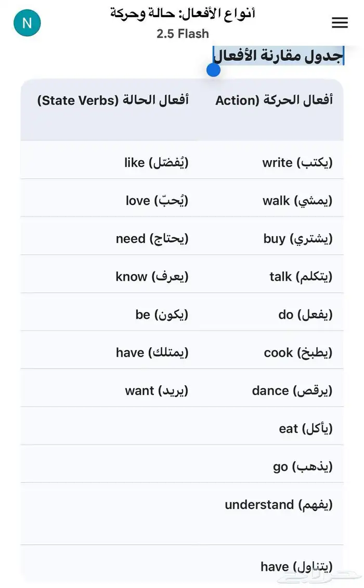The width and height of the screenshot is (364, 588).
Task: Tap the 'like (يُفضّل)' cell
Action: click(156, 163)
